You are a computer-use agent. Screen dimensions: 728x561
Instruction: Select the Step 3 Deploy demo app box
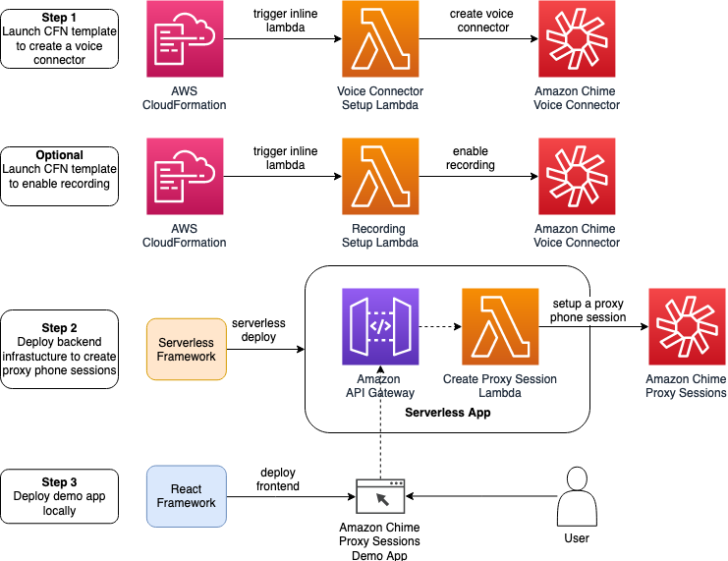(x=59, y=496)
